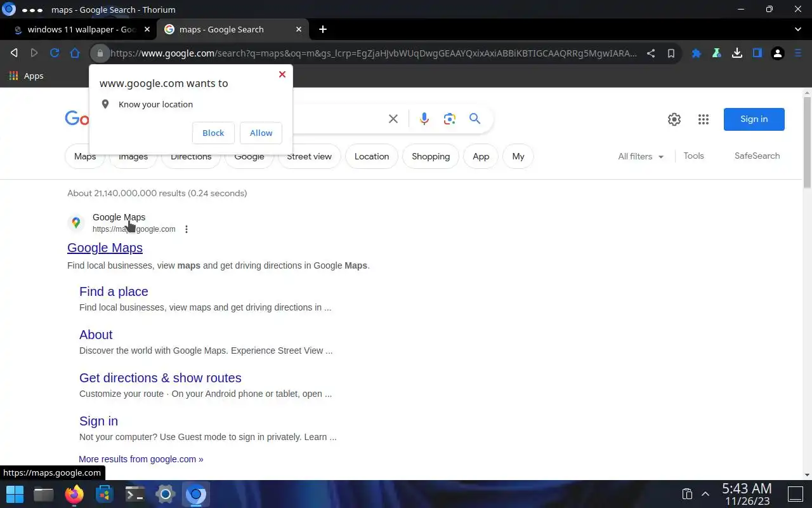Share this page from the address bar
812x508 pixels.
651,53
